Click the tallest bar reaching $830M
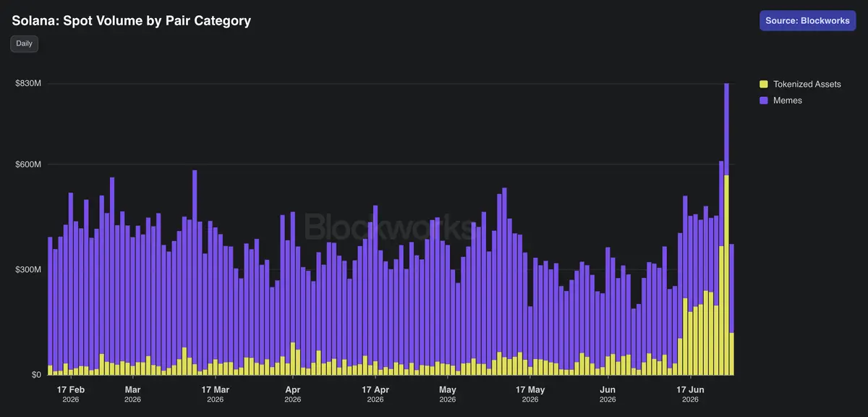The width and height of the screenshot is (868, 417). (726, 229)
